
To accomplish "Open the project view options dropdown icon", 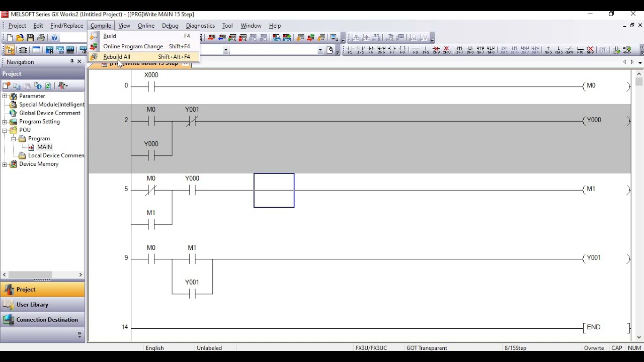I will 63,86.
